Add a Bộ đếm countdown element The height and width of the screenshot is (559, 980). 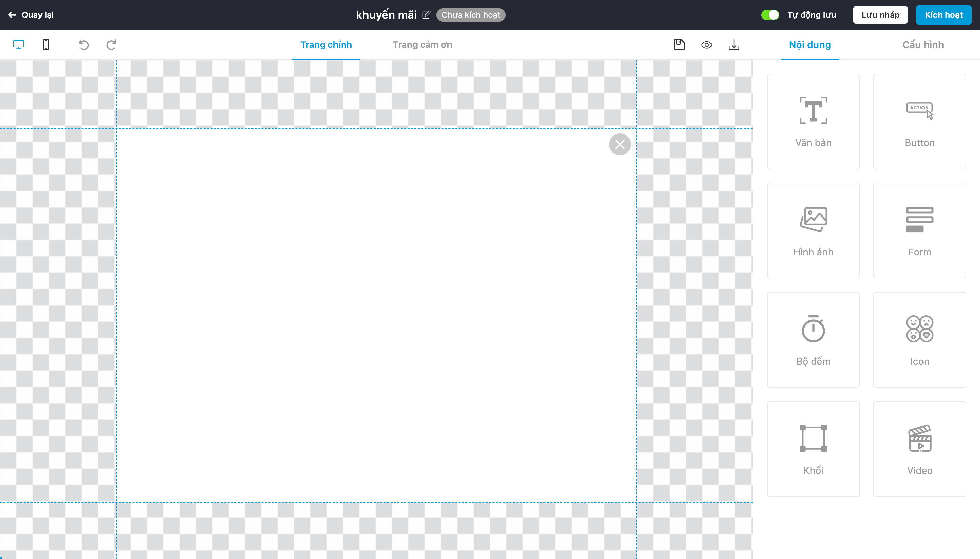point(813,339)
